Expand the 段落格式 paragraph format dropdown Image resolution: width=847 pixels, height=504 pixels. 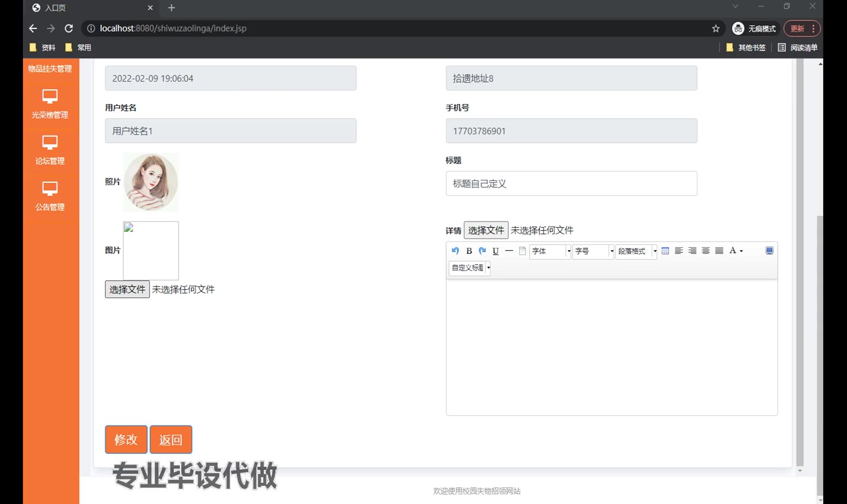[x=636, y=251]
